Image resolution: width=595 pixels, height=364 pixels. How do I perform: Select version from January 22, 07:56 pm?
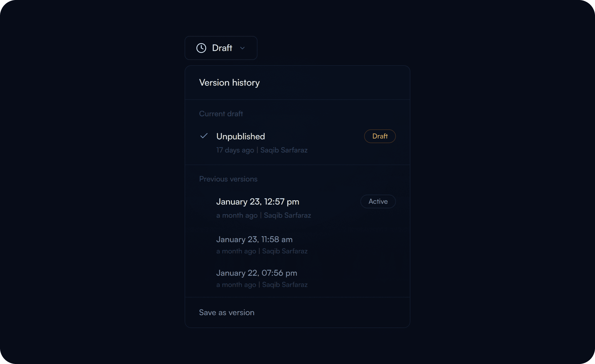(256, 273)
